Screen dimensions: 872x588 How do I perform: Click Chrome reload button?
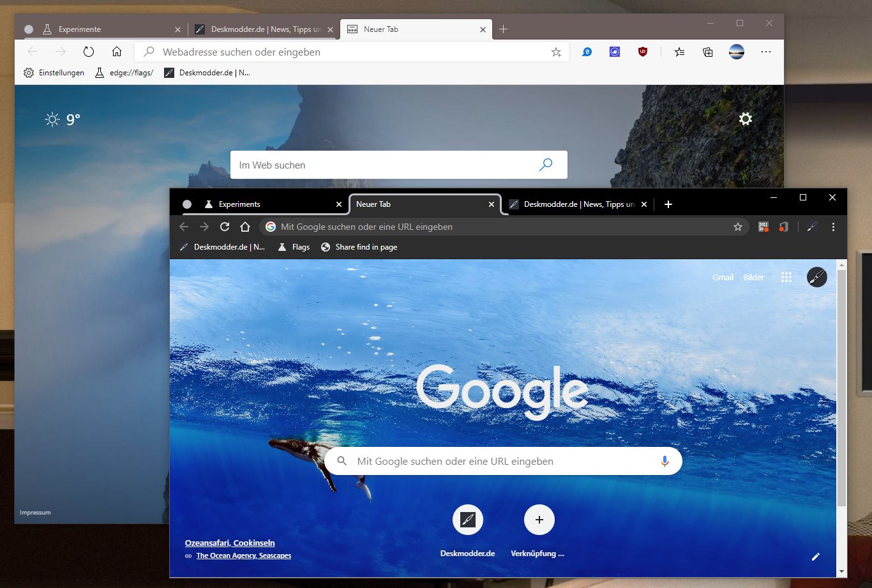[x=225, y=227]
